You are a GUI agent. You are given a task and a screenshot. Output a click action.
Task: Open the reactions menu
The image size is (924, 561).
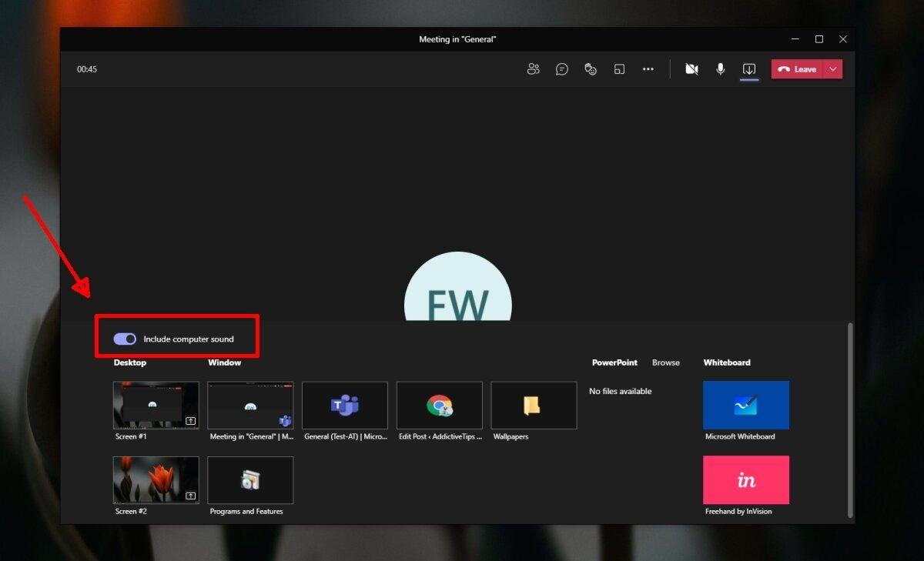point(590,68)
